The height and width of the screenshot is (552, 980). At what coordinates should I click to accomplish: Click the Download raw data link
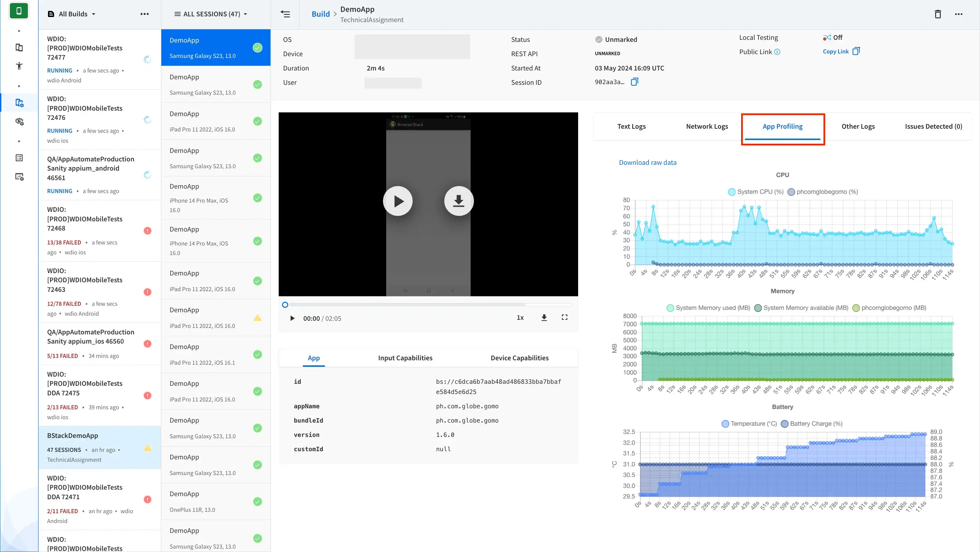[x=648, y=162]
